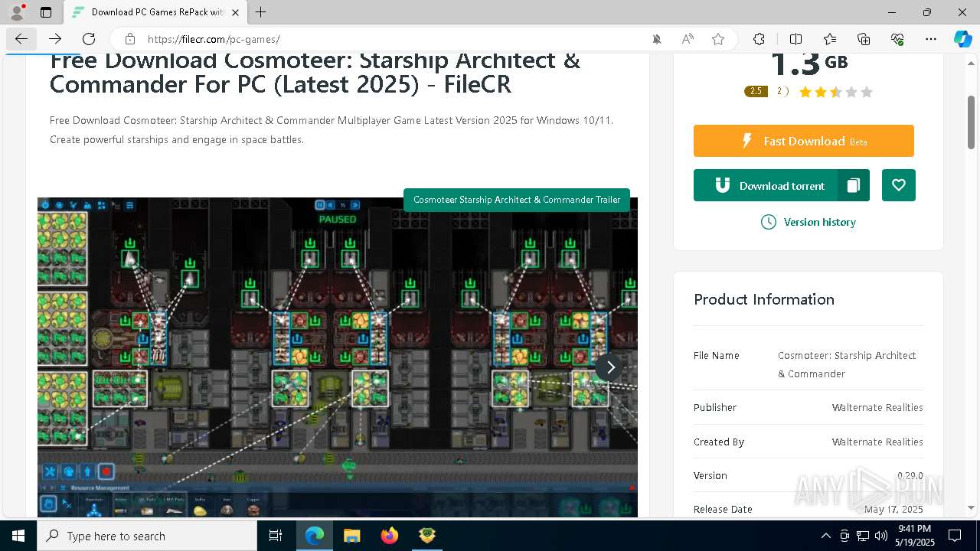Viewport: 980px width, 551px height.
Task: Switch to Microsoft Edge on taskbar
Action: 315,536
